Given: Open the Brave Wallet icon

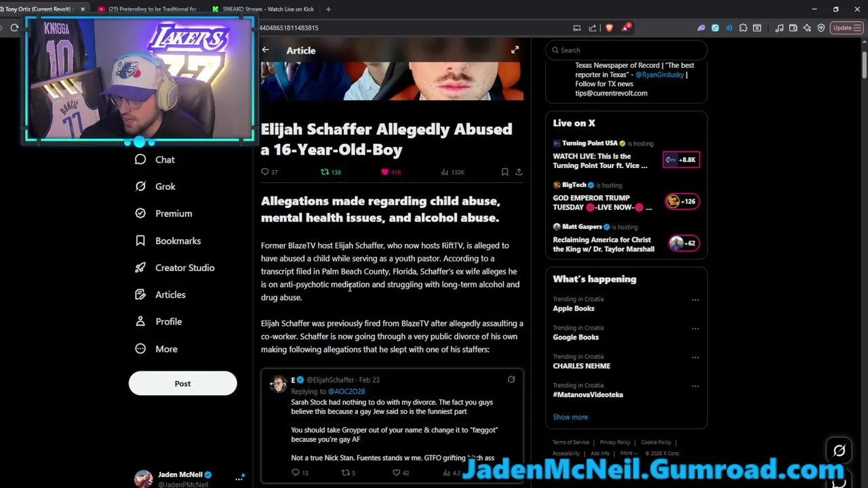Looking at the screenshot, I should (x=793, y=28).
